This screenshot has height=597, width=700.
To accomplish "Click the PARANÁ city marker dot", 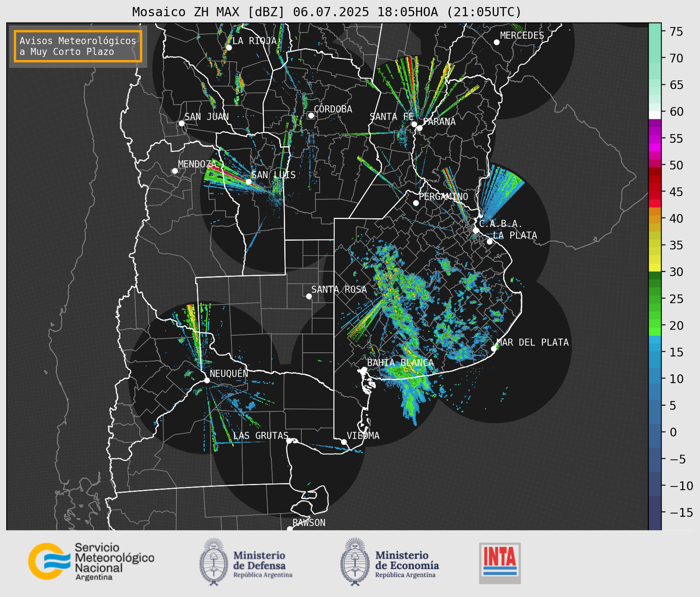I will tap(420, 128).
